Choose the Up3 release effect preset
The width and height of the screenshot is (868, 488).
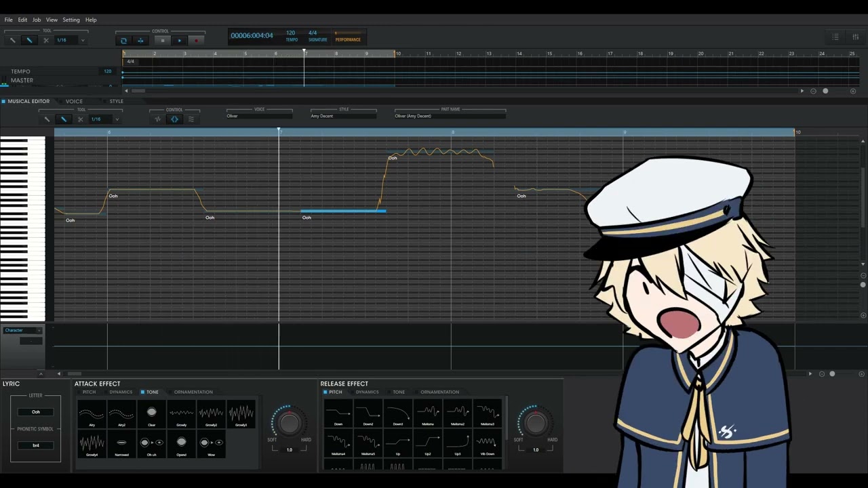(457, 444)
